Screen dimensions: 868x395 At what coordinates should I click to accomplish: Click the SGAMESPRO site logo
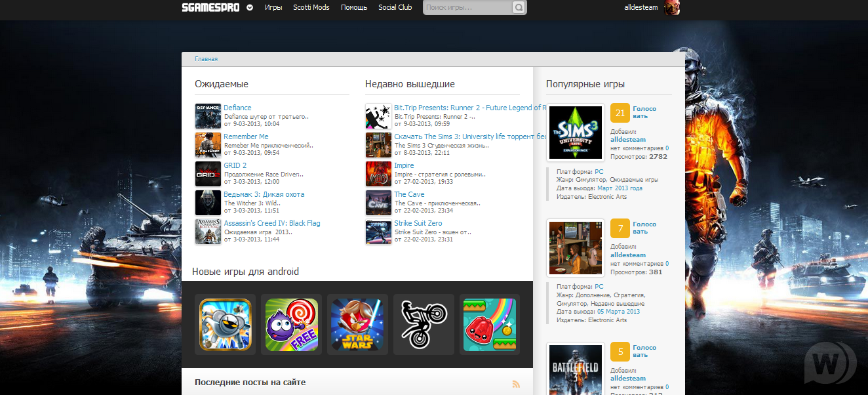[211, 7]
